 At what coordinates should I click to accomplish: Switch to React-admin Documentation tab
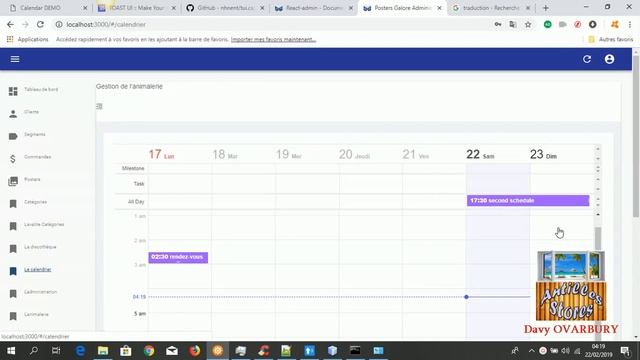click(x=313, y=8)
